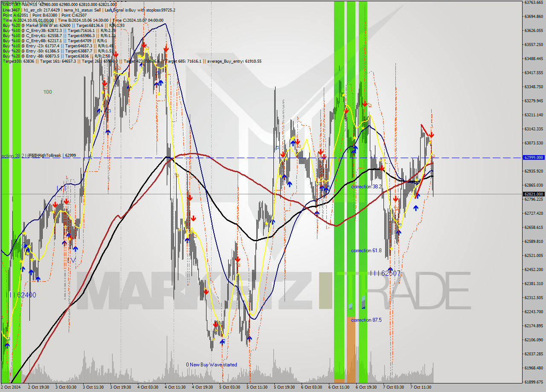Click the '| | | 62507' level label

385,273
